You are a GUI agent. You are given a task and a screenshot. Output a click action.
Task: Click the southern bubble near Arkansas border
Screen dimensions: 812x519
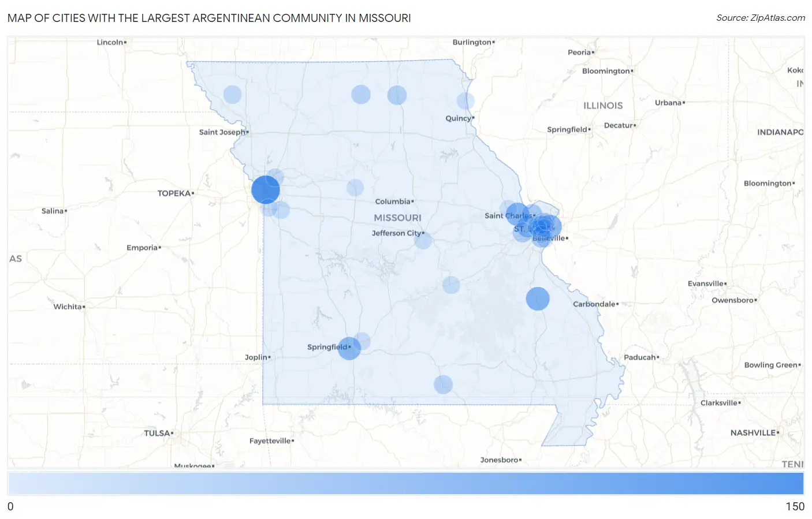click(443, 384)
